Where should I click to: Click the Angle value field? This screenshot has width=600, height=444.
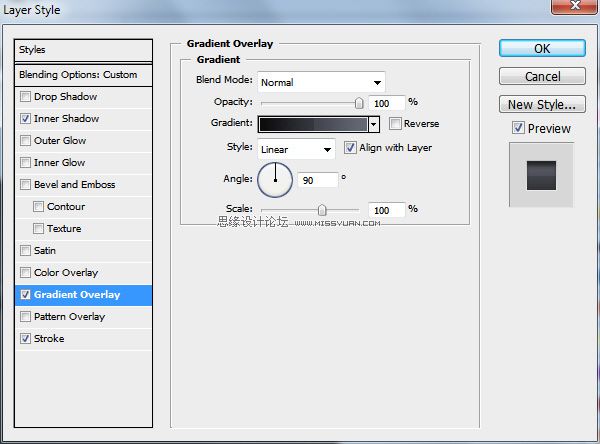pyautogui.click(x=318, y=180)
